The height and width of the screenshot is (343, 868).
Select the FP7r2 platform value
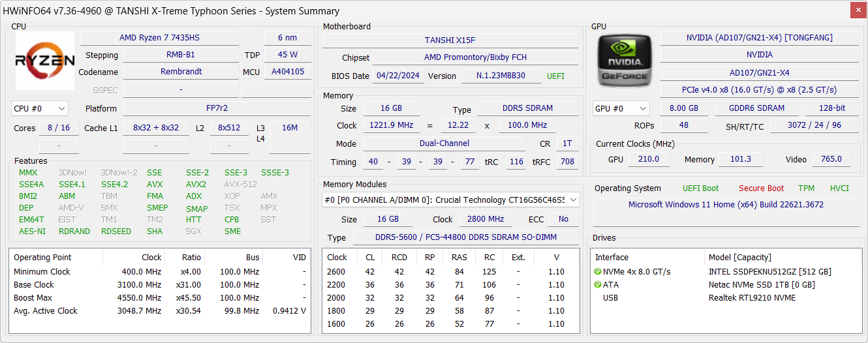pos(217,108)
